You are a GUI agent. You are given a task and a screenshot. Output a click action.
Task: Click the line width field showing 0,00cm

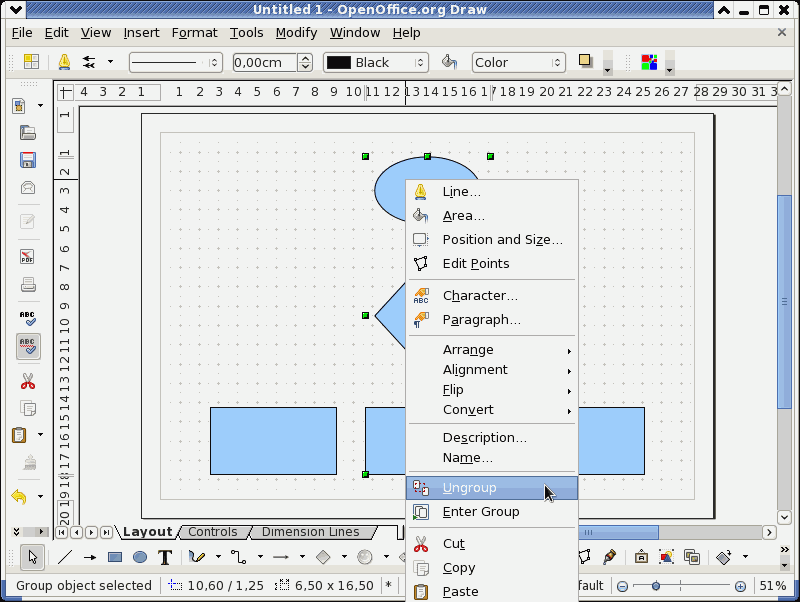[x=264, y=62]
